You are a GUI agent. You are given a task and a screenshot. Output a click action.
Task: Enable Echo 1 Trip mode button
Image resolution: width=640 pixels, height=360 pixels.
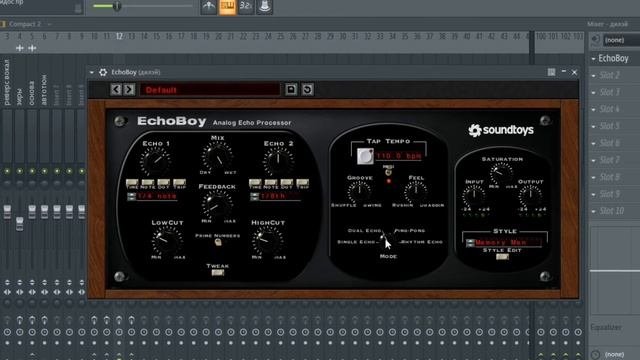coord(179,182)
